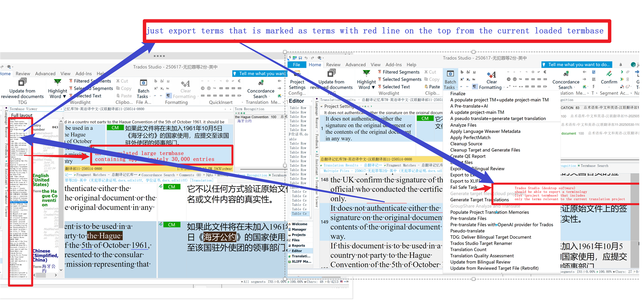Select Pre-translate Files batch task
The width and height of the screenshot is (644, 301).
click(468, 218)
